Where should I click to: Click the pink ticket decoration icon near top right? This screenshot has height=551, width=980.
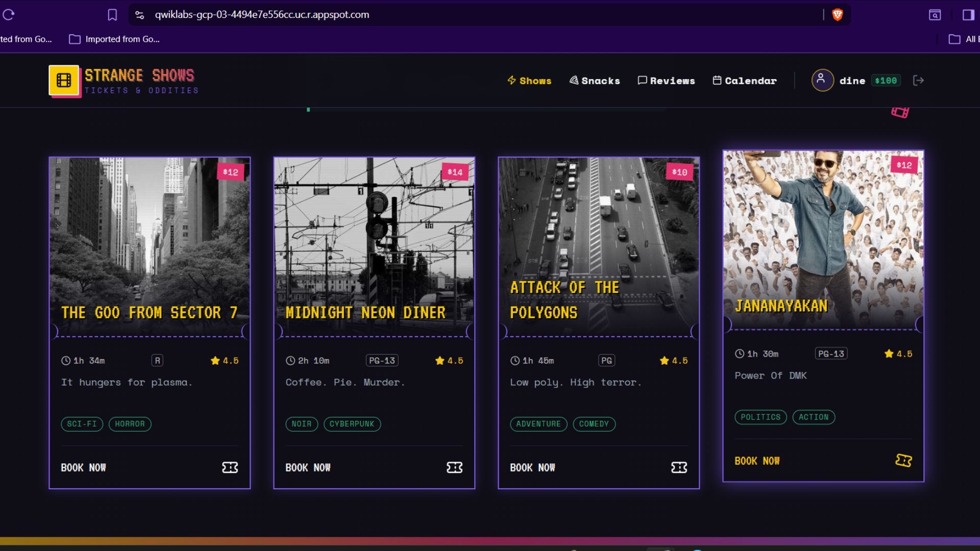pos(900,112)
